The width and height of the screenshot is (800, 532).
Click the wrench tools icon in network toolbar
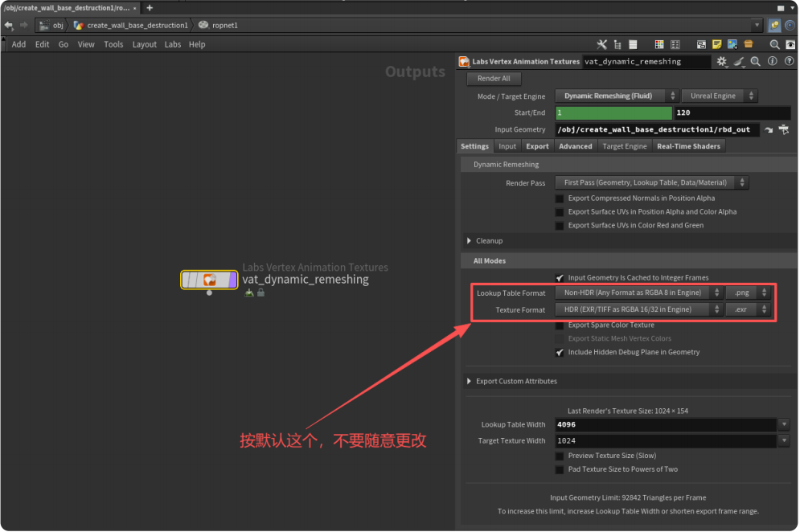pos(601,44)
